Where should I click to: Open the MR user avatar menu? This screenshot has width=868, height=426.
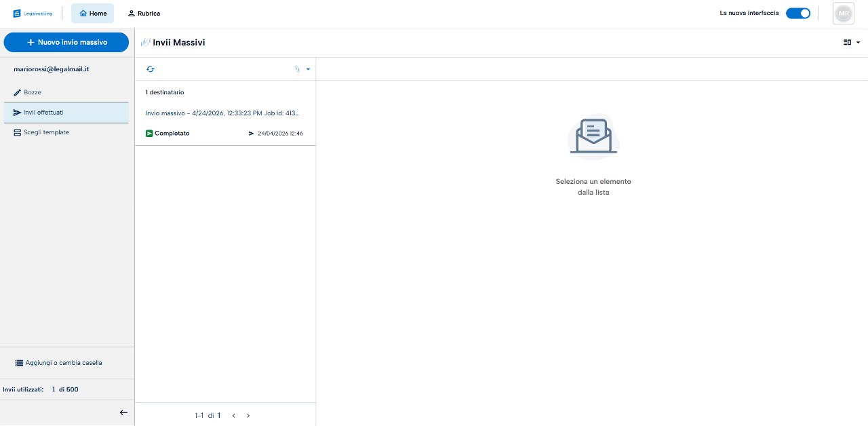tap(844, 14)
